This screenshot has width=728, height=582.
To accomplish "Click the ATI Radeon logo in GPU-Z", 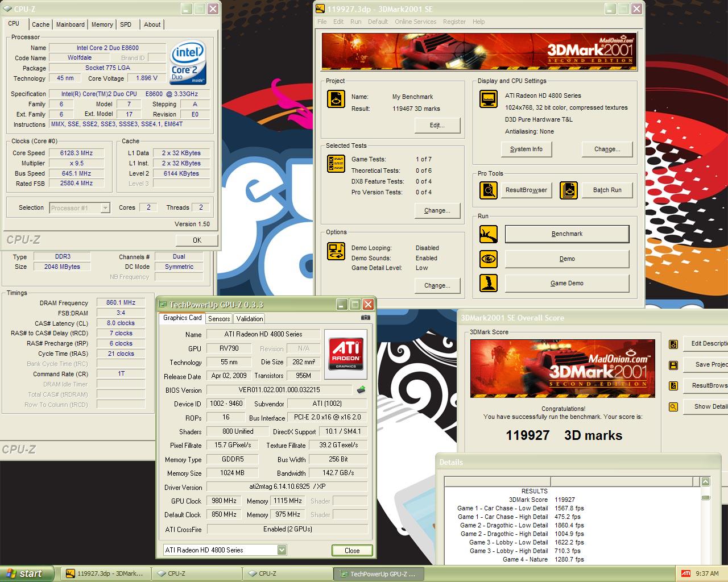I will tap(346, 353).
